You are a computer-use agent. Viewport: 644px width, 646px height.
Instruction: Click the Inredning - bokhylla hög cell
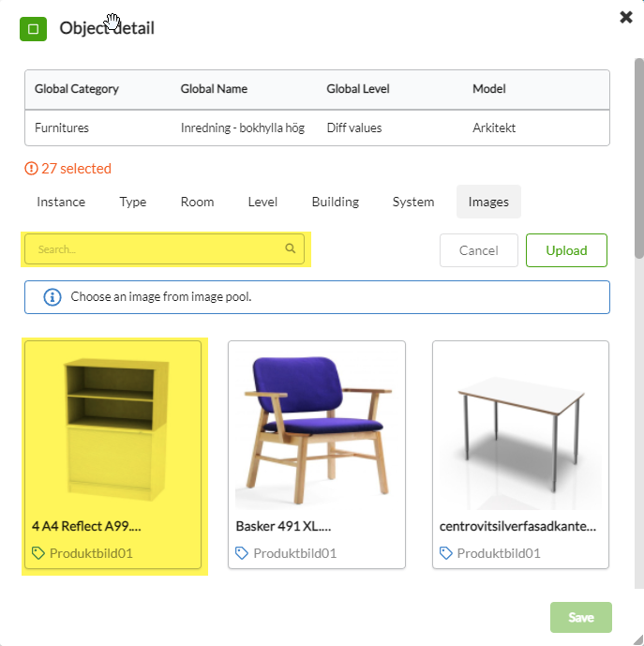coord(243,128)
